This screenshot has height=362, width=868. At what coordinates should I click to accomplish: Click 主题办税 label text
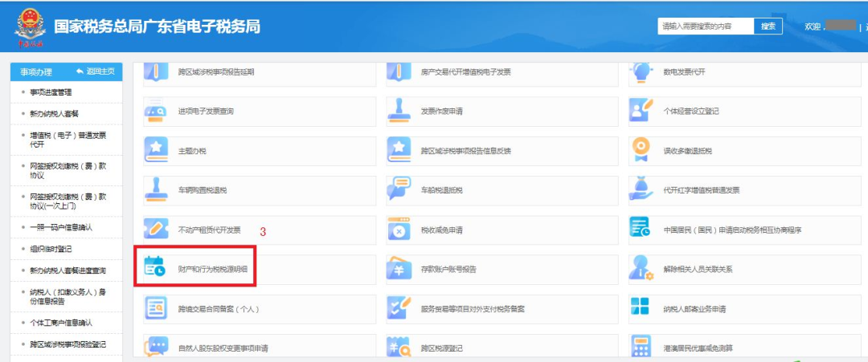[192, 151]
